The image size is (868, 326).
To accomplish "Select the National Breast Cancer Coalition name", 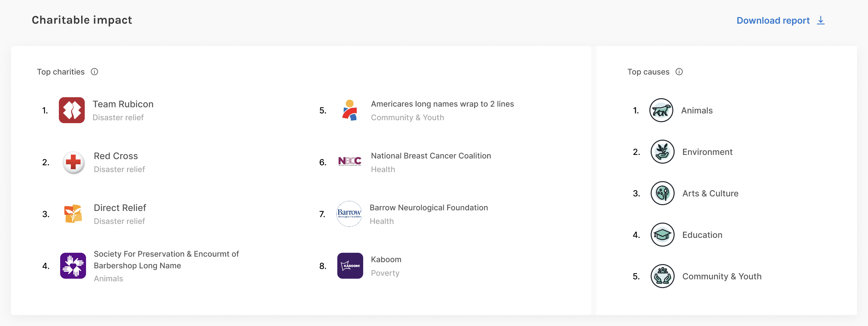I will pyautogui.click(x=431, y=156).
